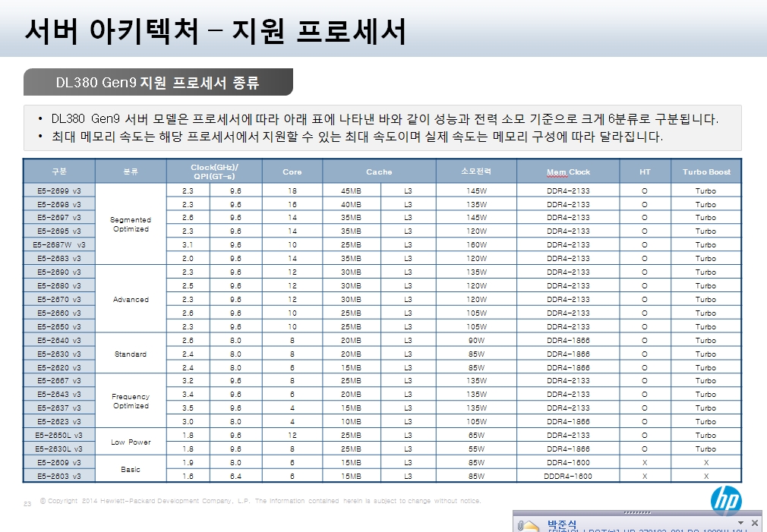Select the E5-2637 v3 cell

click(x=59, y=408)
